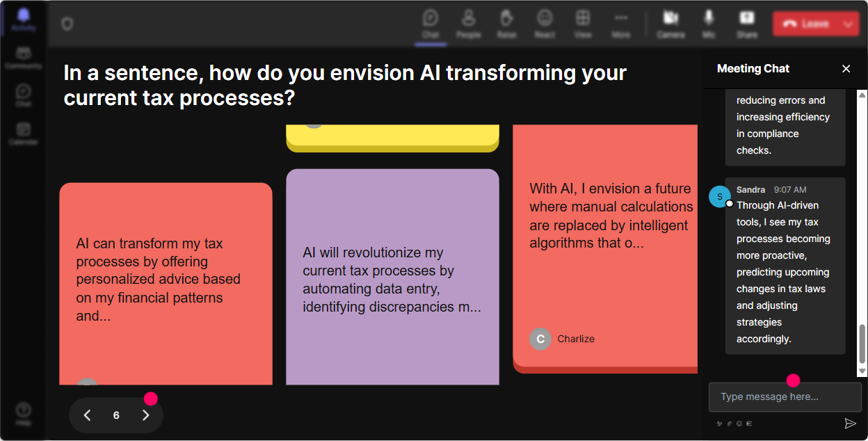This screenshot has height=441, width=868.
Task: Open GIF picker under message box
Action: (x=749, y=423)
